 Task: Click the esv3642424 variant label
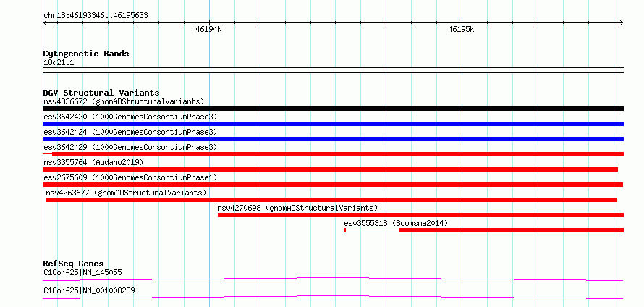130,132
